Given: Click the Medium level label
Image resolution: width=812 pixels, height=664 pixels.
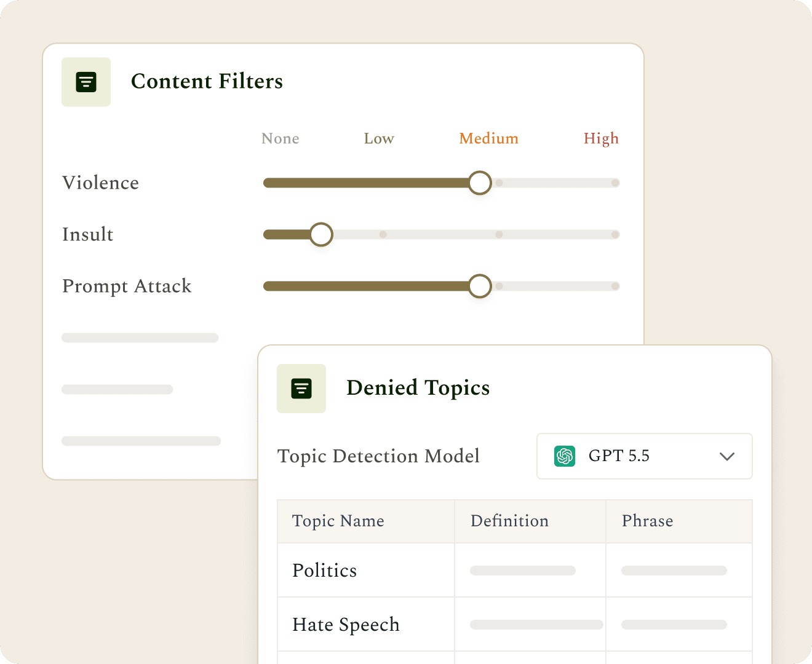Looking at the screenshot, I should pyautogui.click(x=489, y=138).
